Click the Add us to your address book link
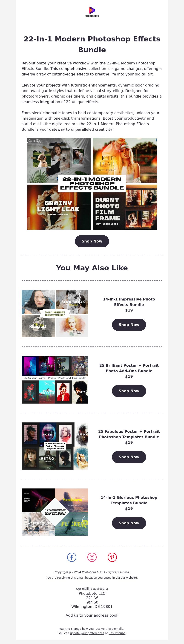Viewport: 184px width, 644px height. [x=92, y=615]
